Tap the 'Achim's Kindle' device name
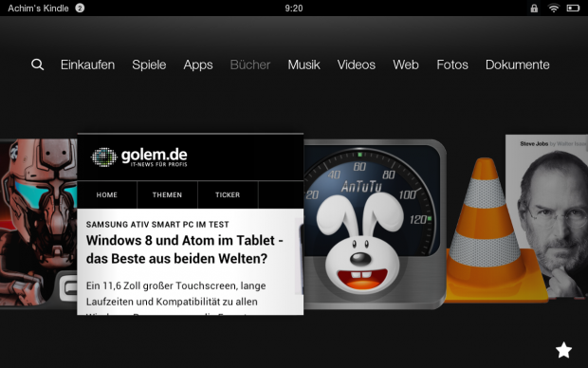 point(38,9)
